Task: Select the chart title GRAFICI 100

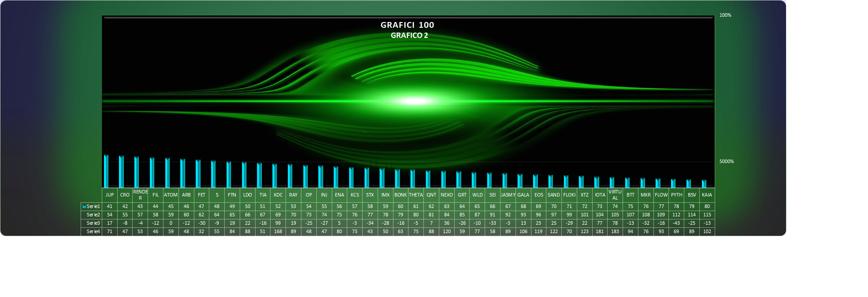Action: pyautogui.click(x=407, y=25)
